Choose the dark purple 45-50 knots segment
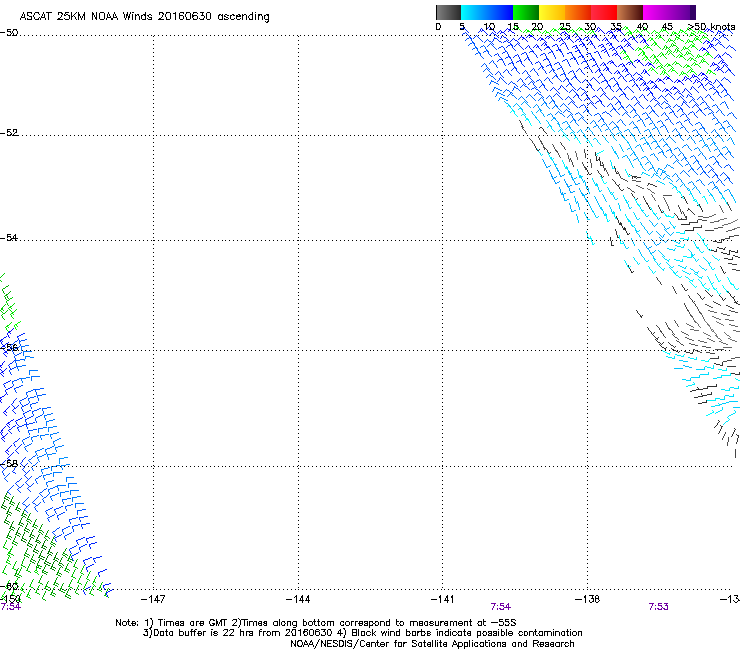740x650 pixels. [682, 12]
